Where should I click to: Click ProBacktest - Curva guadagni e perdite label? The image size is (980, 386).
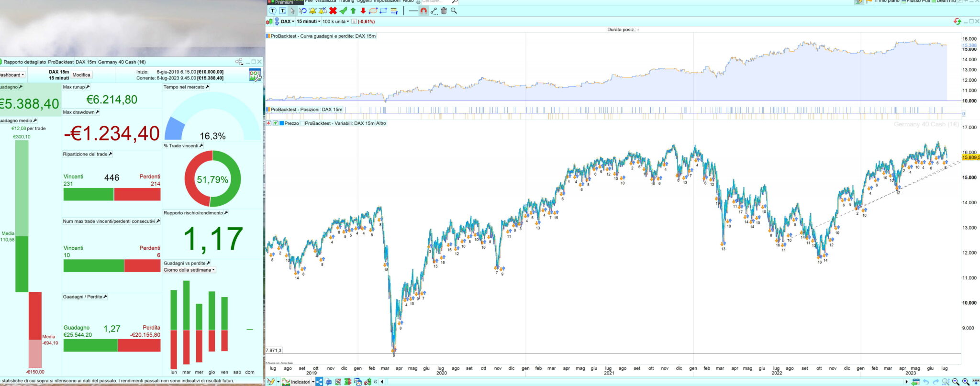point(323,36)
